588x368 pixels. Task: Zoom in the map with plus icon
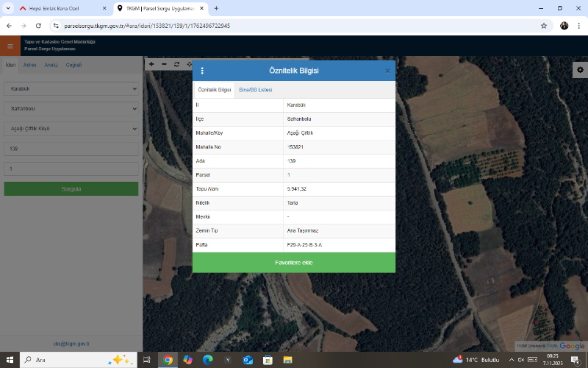151,64
